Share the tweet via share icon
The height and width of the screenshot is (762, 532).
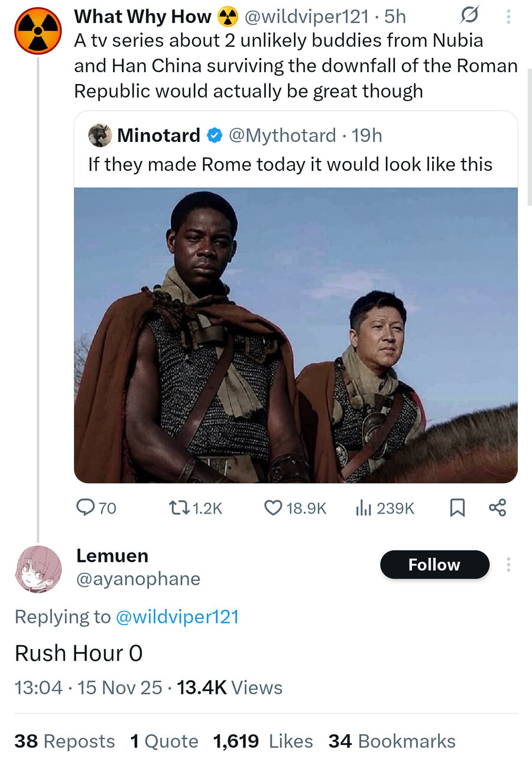(x=498, y=508)
